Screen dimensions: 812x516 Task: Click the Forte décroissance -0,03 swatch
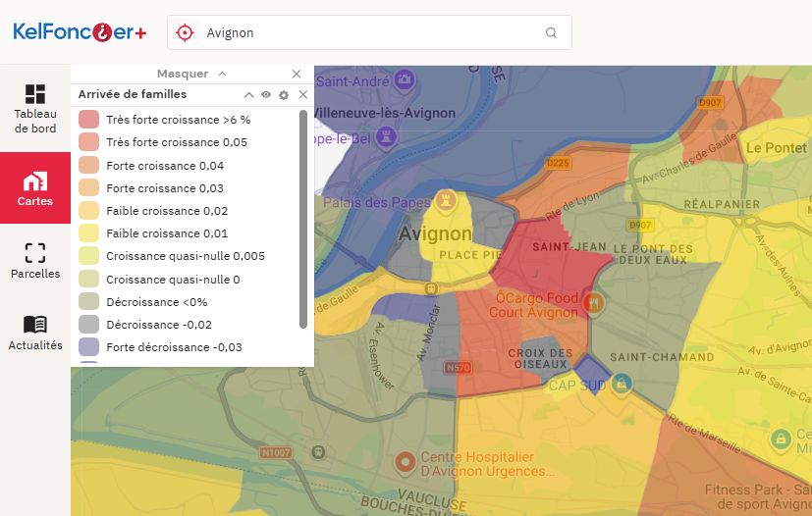tap(88, 347)
